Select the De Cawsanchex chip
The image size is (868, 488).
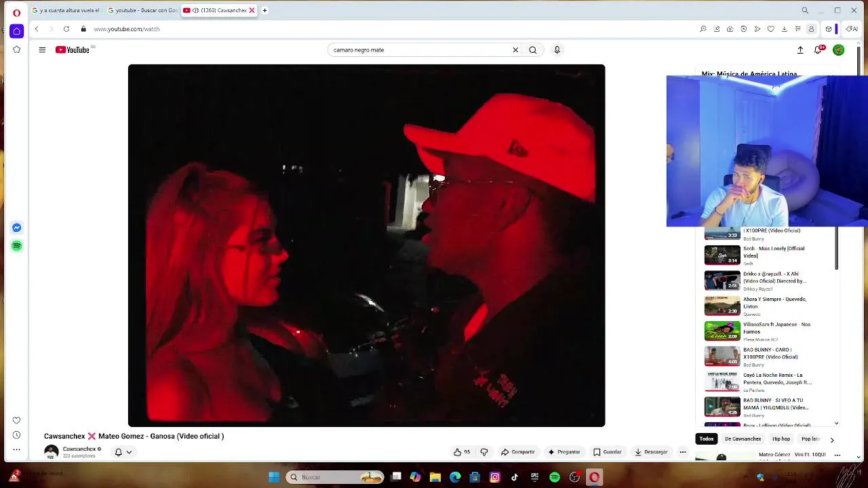[743, 439]
